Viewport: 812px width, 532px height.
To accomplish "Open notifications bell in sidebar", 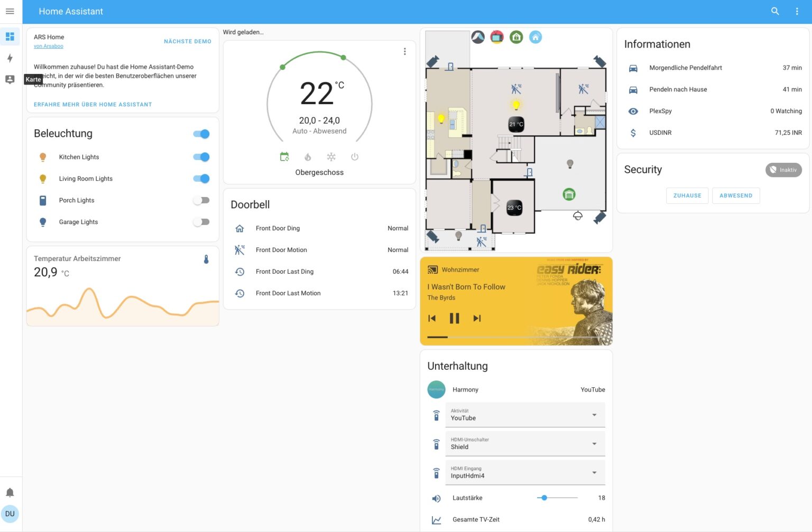I will (10, 492).
